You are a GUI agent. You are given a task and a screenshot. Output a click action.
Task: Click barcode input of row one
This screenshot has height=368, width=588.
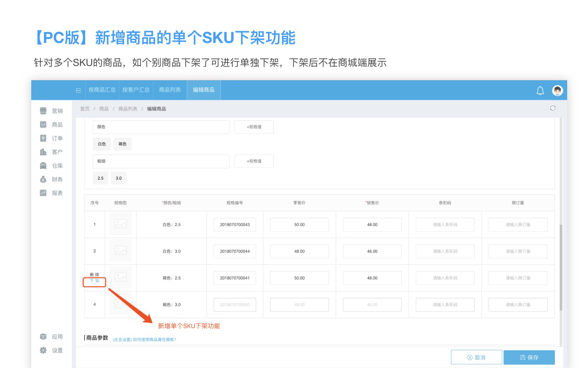pos(445,225)
